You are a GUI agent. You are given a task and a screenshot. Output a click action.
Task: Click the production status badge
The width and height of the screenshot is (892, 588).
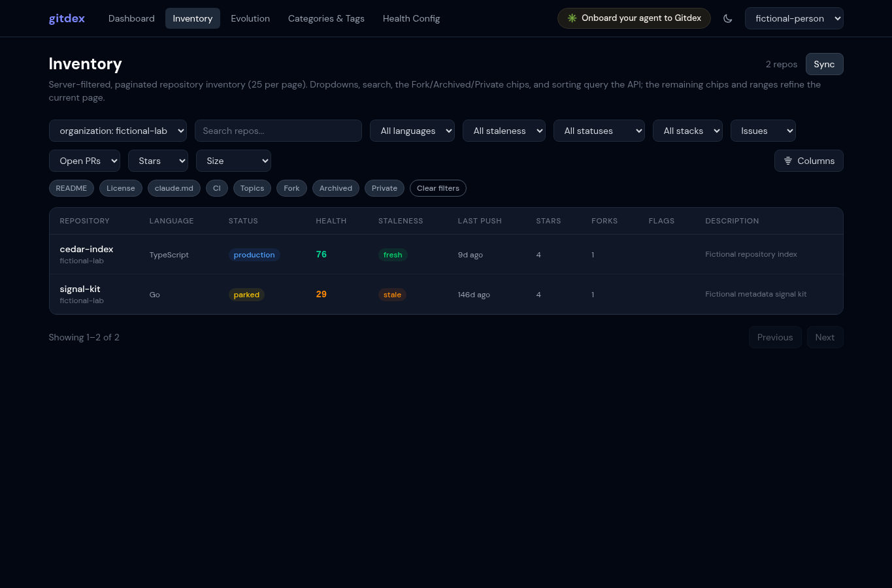(254, 255)
